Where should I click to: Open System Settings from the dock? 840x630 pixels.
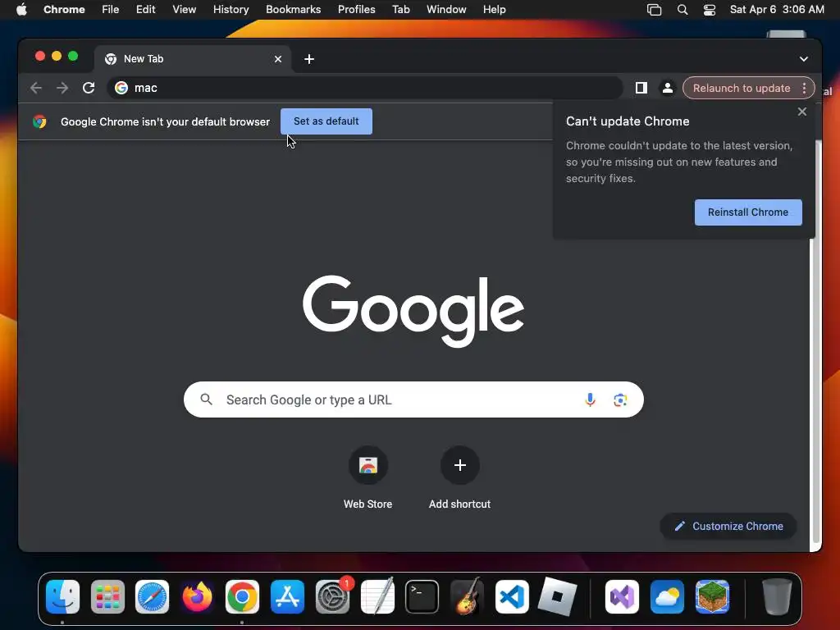pos(332,597)
